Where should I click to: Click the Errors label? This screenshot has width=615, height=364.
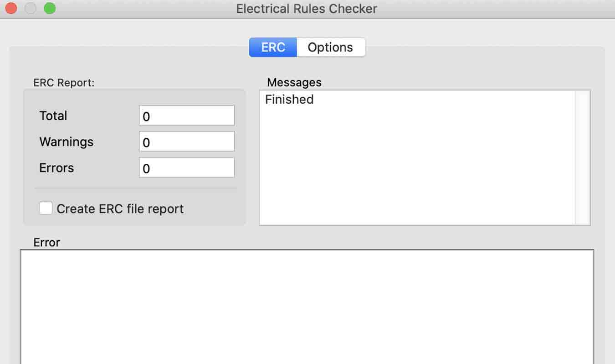[56, 167]
